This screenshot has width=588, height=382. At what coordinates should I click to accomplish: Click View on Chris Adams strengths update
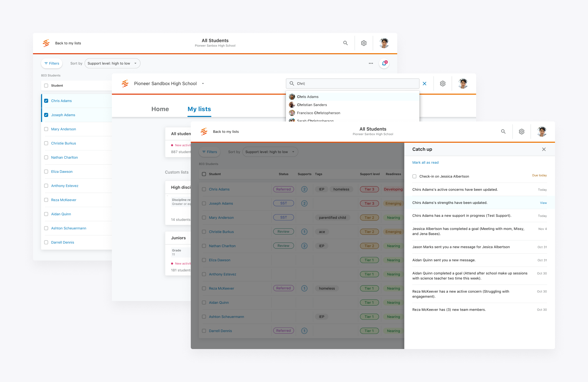tap(543, 203)
